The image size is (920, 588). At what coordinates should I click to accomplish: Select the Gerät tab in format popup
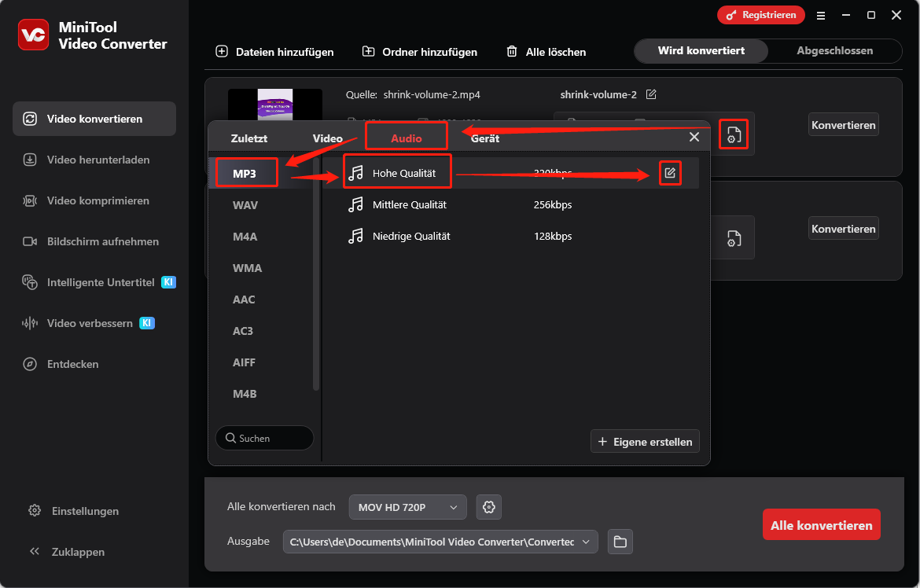[x=485, y=138]
